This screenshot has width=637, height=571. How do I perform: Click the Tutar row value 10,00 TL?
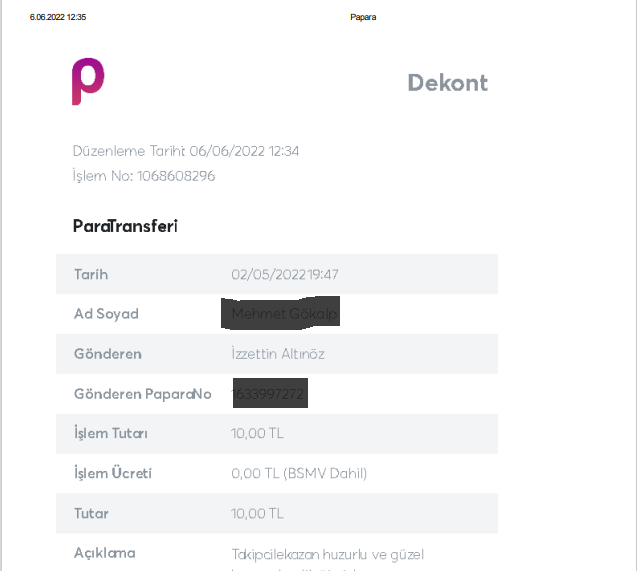point(257,513)
